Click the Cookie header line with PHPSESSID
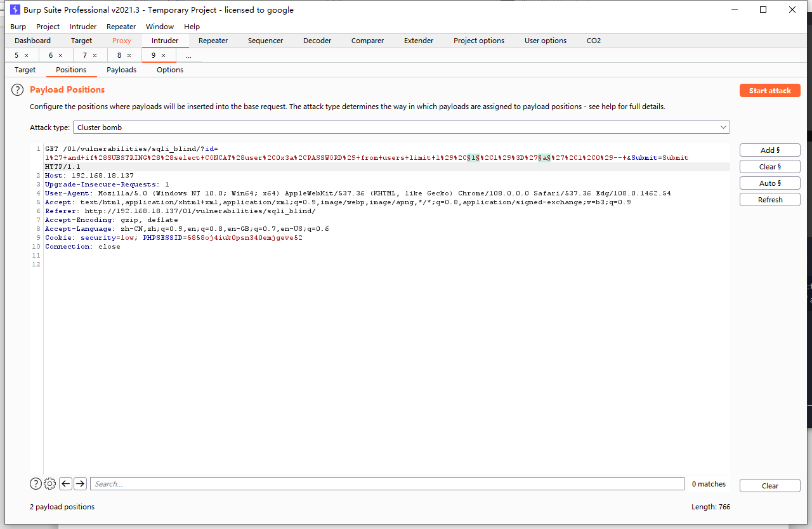This screenshot has width=812, height=529. click(x=174, y=237)
